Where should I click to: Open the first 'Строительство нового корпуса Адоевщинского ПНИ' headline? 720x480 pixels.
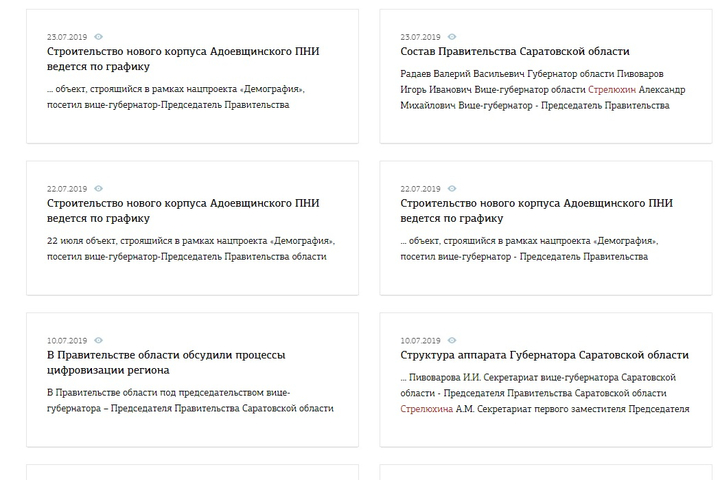(183, 59)
